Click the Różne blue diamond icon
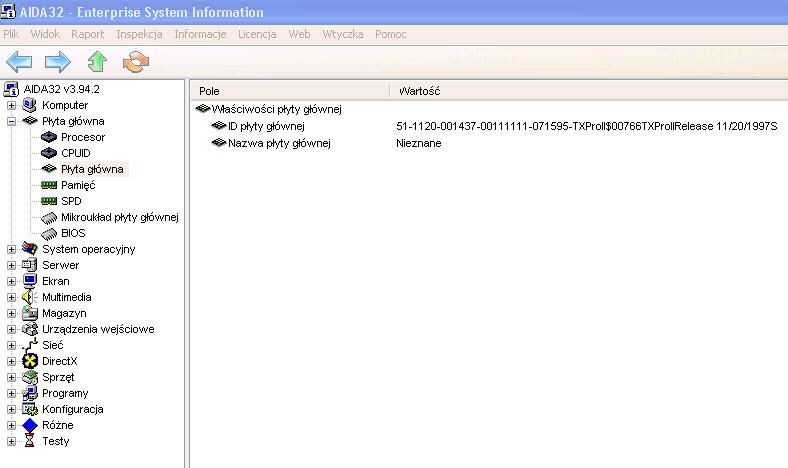This screenshot has width=788, height=468. [x=30, y=425]
